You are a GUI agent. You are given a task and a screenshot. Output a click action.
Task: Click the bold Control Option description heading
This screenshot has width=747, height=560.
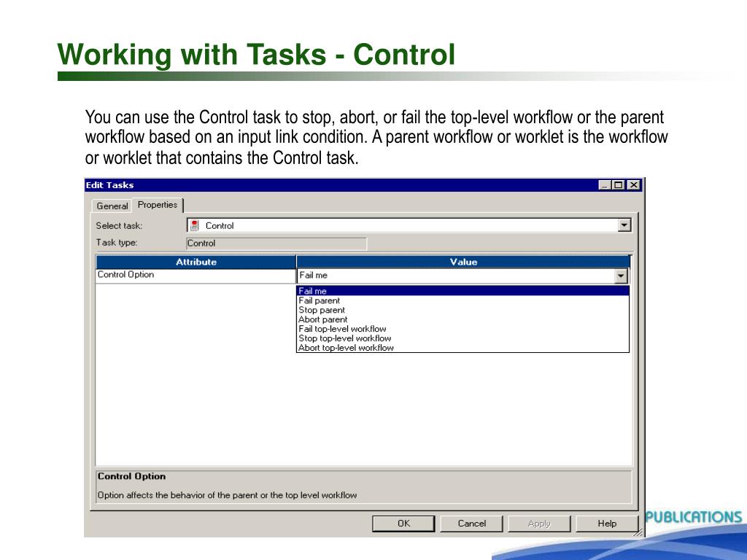coord(132,476)
